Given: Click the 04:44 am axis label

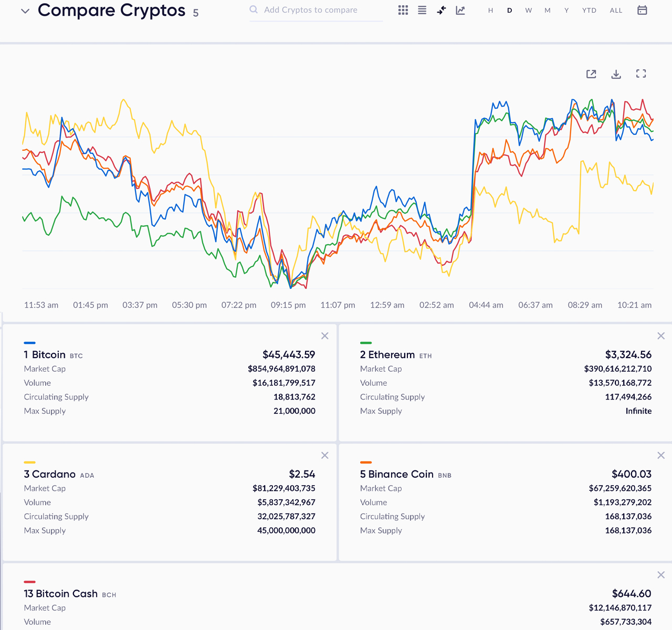Looking at the screenshot, I should (486, 305).
